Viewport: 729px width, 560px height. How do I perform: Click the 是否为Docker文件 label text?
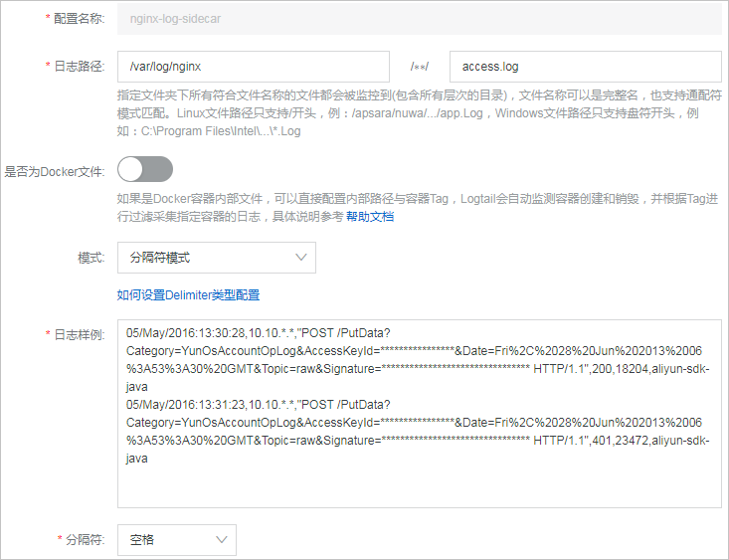(x=55, y=172)
